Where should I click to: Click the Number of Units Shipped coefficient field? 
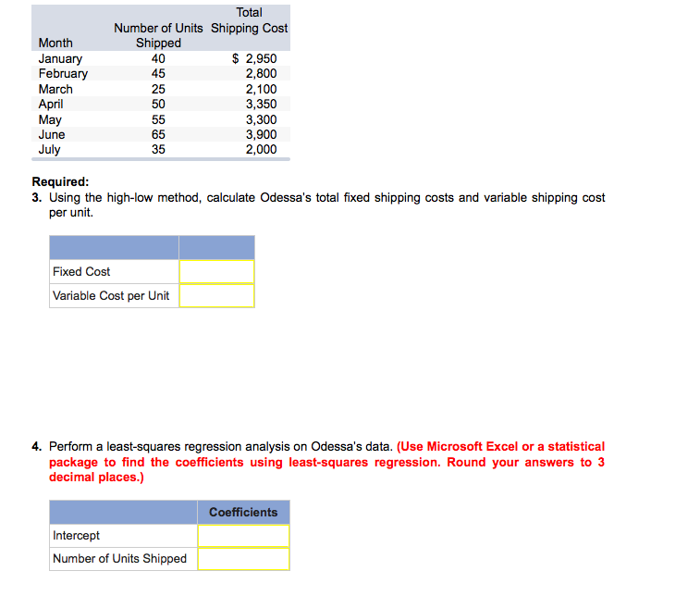pos(243,558)
